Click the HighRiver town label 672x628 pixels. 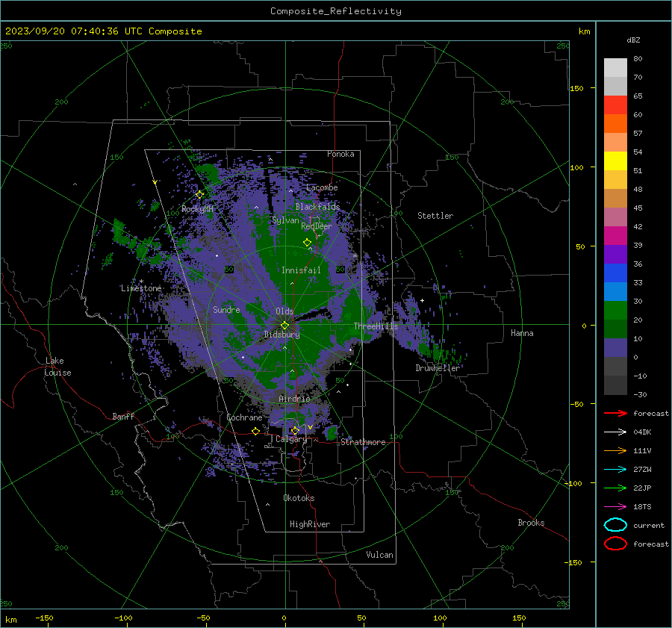point(310,524)
